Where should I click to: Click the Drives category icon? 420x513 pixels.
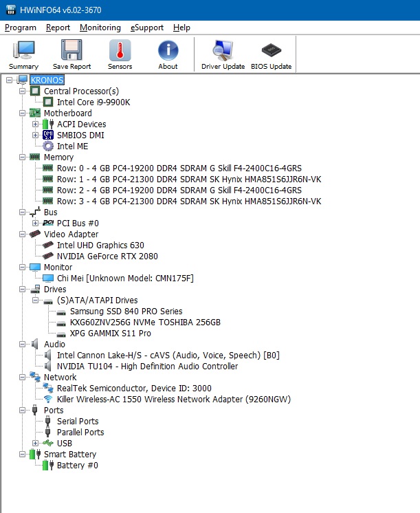click(x=35, y=289)
